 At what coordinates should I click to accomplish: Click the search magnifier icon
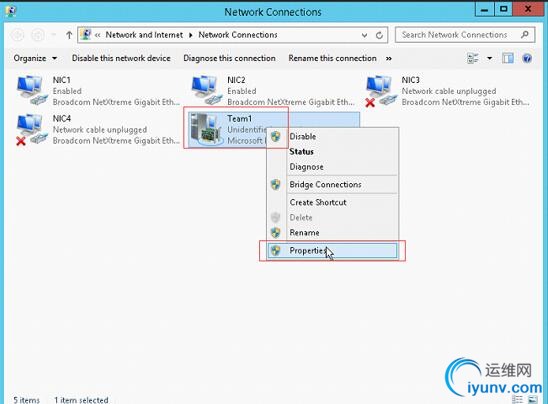coord(525,35)
